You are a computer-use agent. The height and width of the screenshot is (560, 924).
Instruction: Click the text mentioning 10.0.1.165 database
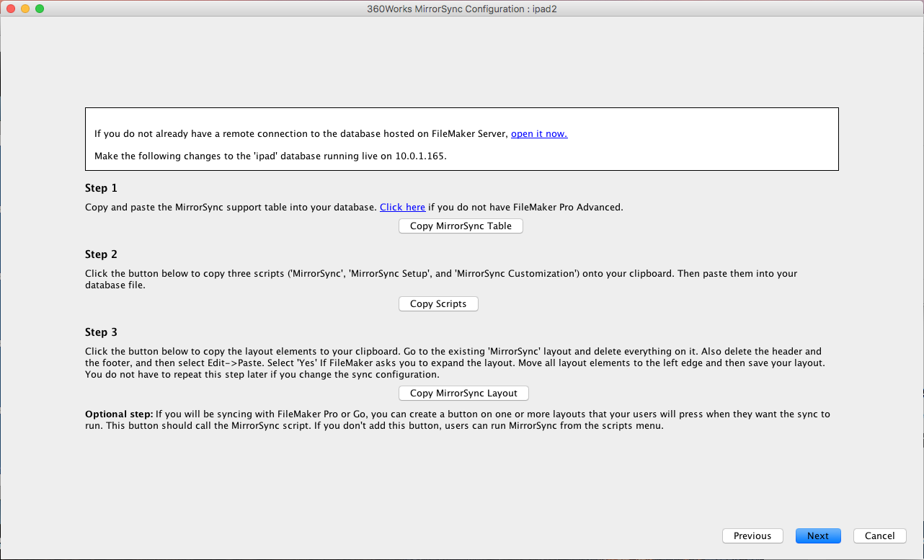coord(270,156)
